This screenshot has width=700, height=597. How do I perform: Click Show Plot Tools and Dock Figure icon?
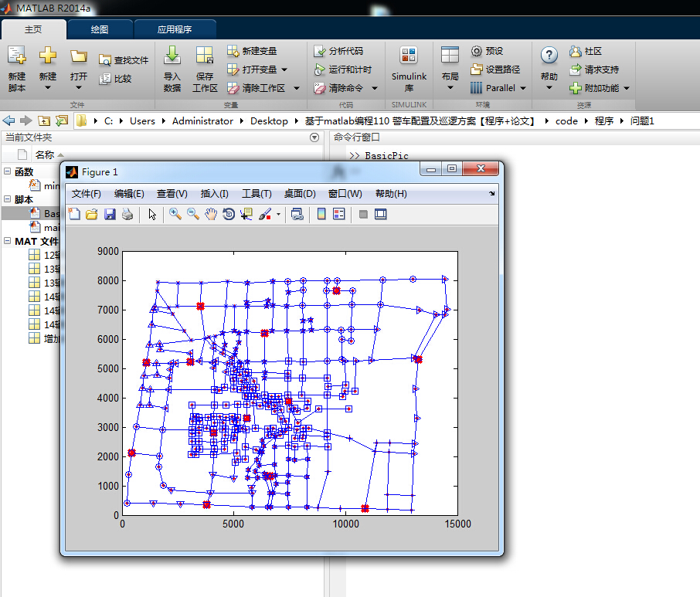pos(381,214)
